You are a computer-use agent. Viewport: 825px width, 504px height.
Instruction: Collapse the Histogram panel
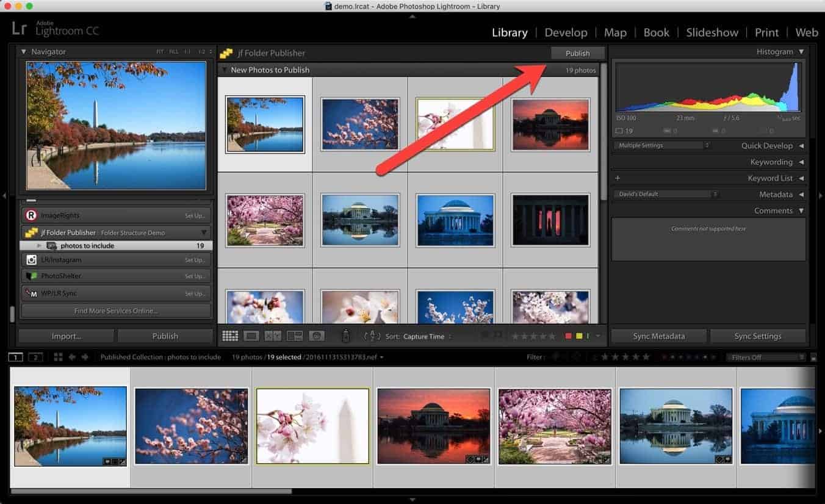point(801,52)
